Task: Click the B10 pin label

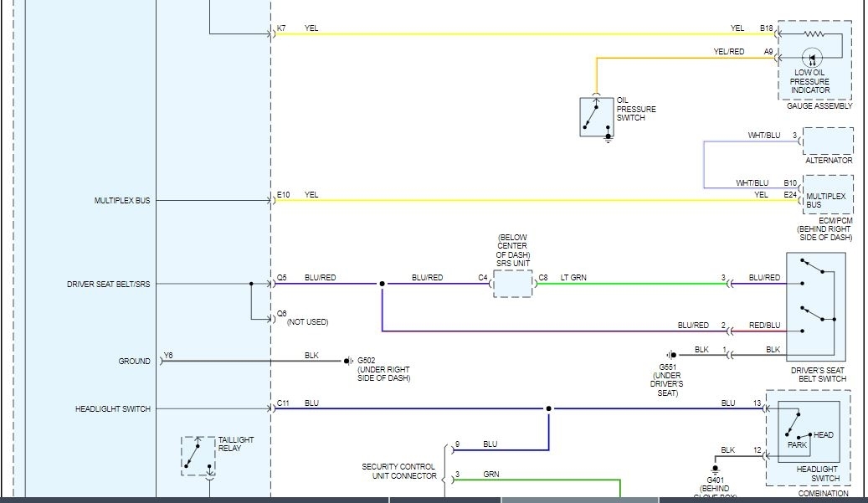Action: coord(790,183)
